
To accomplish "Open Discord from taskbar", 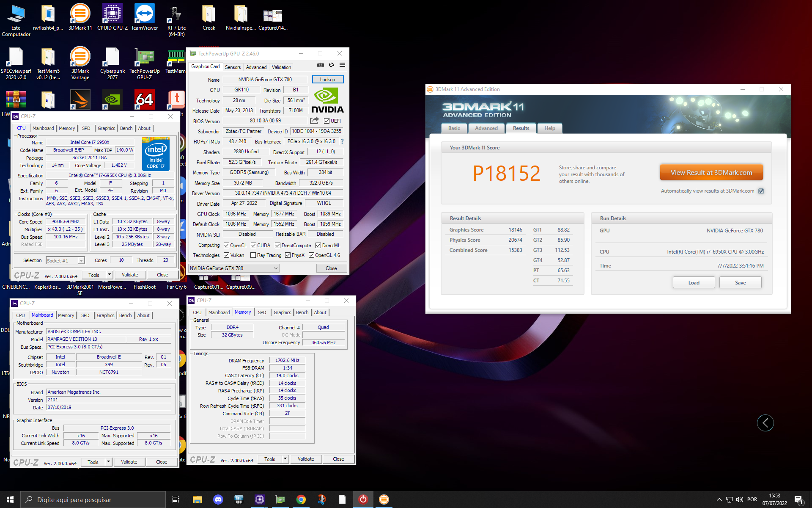I will pos(218,500).
